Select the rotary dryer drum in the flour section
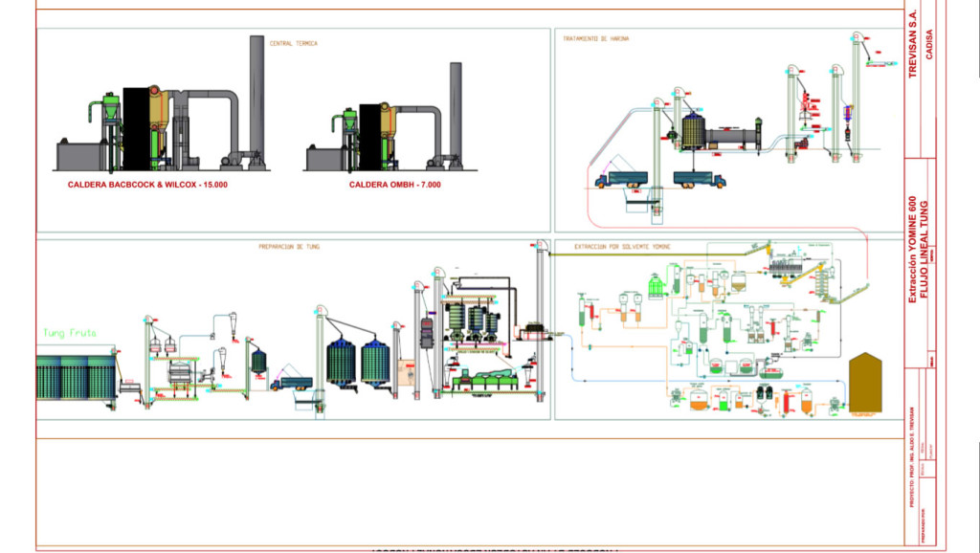 point(730,137)
